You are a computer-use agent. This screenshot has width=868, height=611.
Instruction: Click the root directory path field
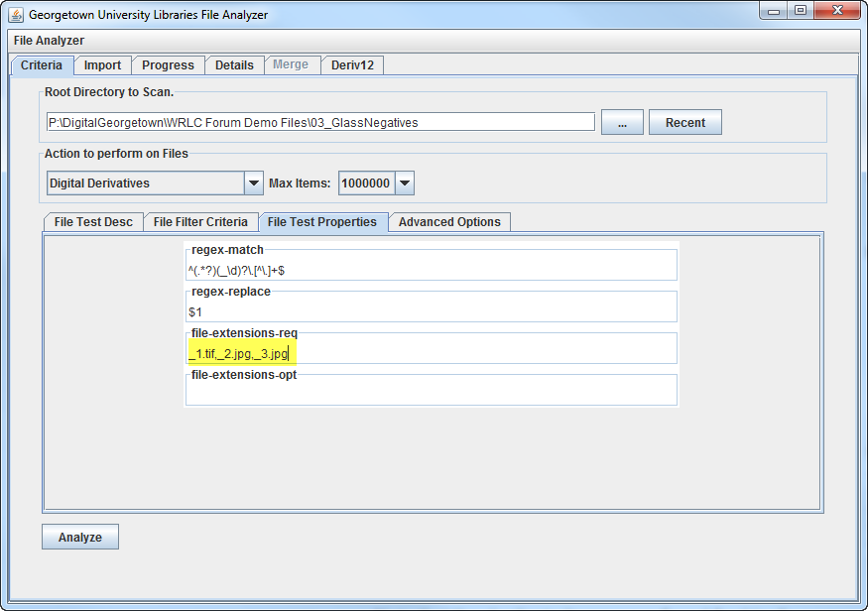pyautogui.click(x=319, y=123)
